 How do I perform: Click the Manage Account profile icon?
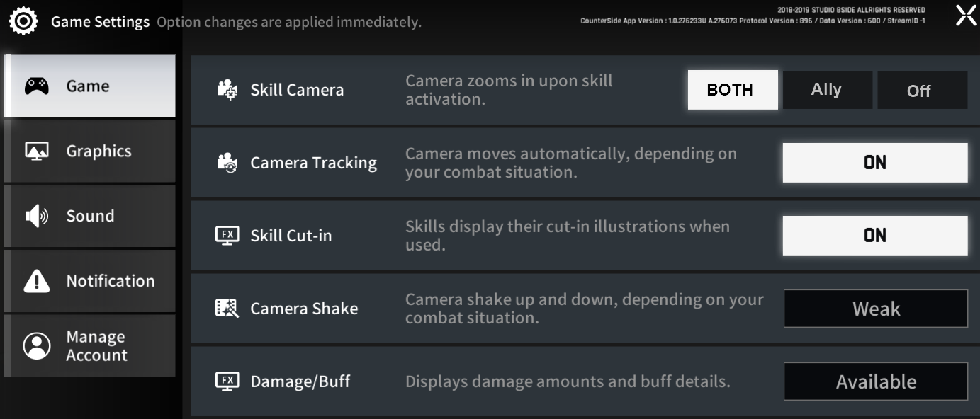[37, 346]
